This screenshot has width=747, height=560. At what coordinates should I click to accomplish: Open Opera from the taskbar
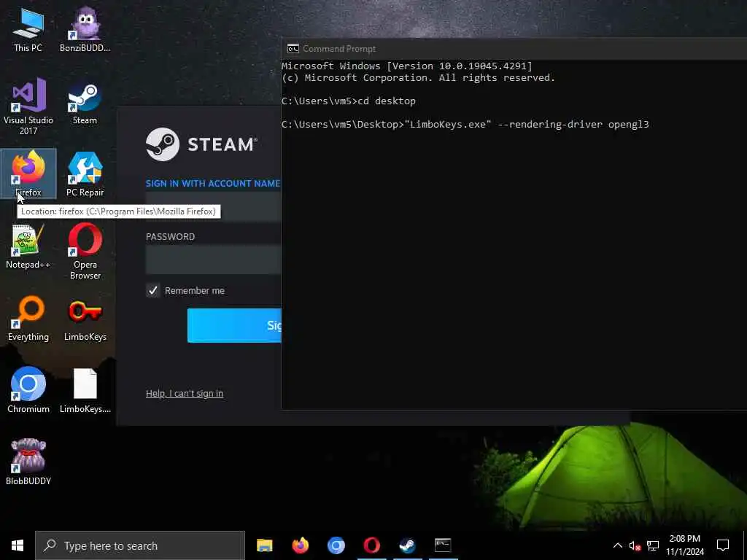click(x=371, y=545)
